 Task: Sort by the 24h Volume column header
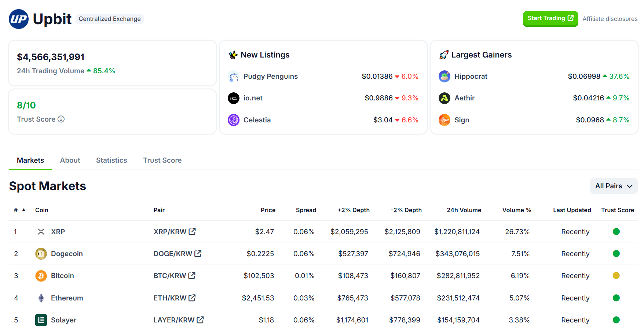pyautogui.click(x=464, y=210)
